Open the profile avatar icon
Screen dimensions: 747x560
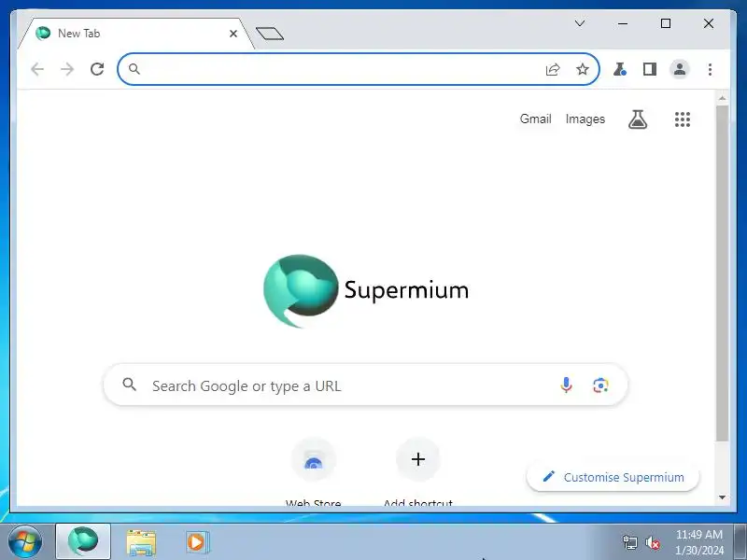click(680, 69)
